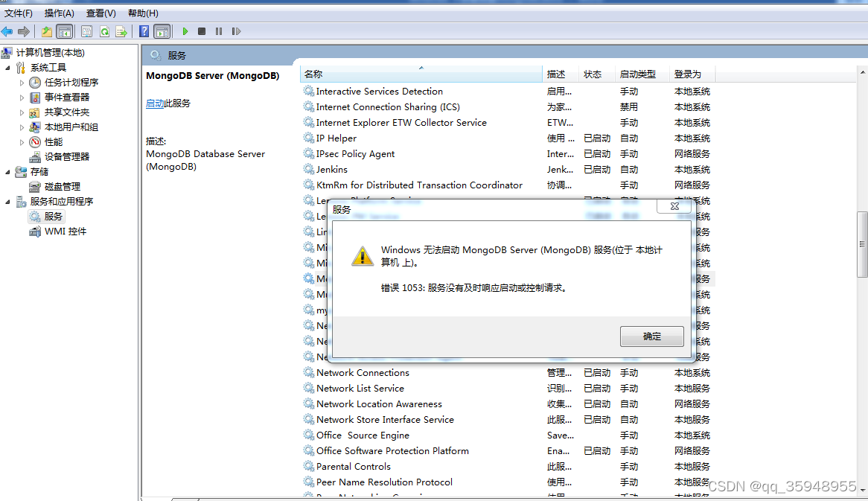Select KtmRm for Distributed Transaction Coordinator
This screenshot has height=501, width=868.
[507, 185]
